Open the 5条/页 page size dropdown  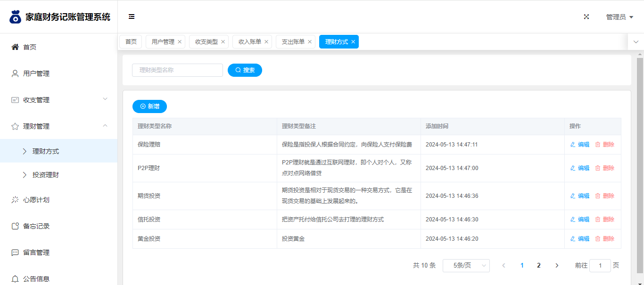pos(466,266)
